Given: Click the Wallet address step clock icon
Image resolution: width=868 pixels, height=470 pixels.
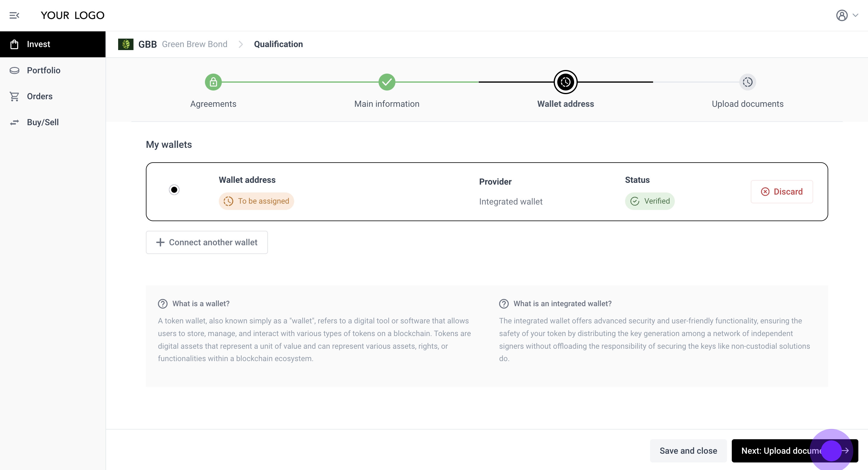Looking at the screenshot, I should tap(565, 82).
